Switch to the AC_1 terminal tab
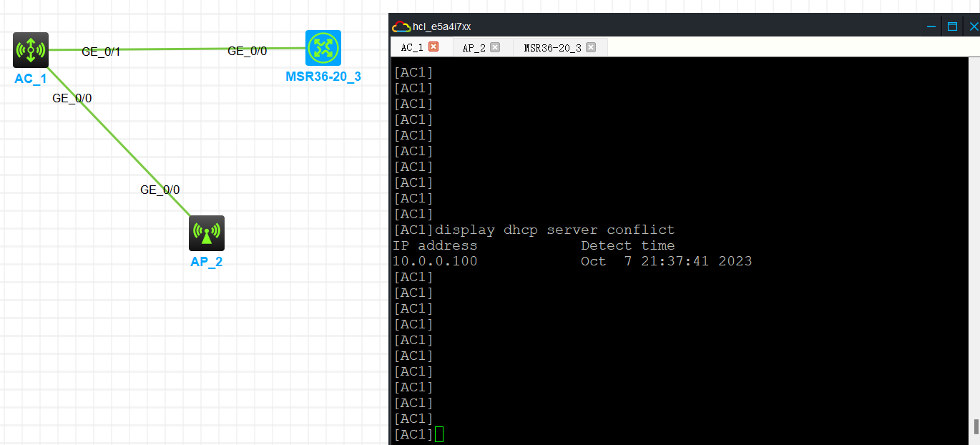980x445 pixels. click(412, 47)
